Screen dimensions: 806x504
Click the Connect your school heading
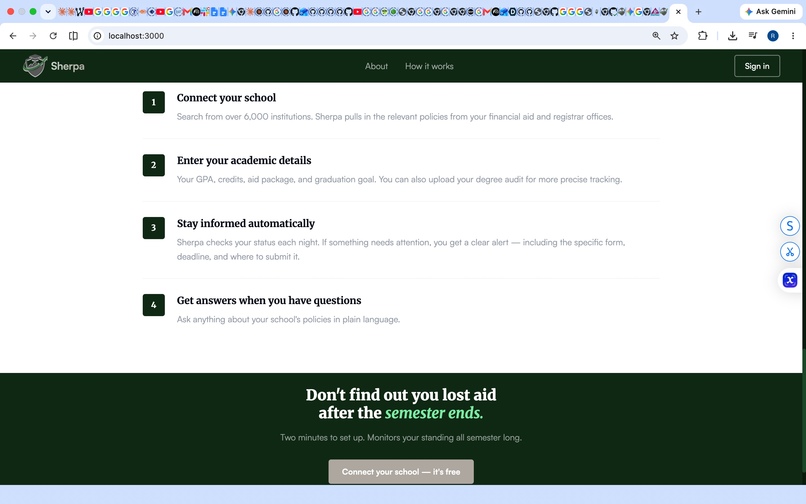[226, 98]
